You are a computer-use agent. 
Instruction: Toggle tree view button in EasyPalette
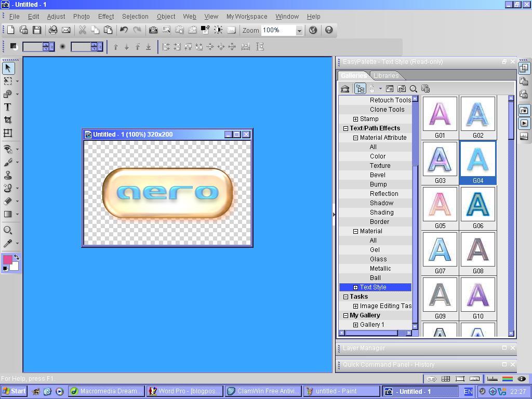[x=360, y=89]
